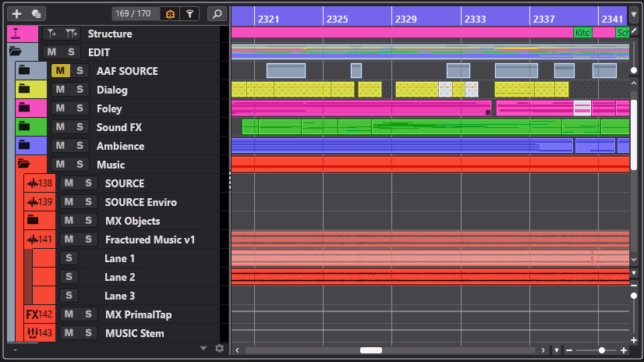Click the AAF SOURCE folder icon
This screenshot has width=644, height=362.
coord(24,70)
